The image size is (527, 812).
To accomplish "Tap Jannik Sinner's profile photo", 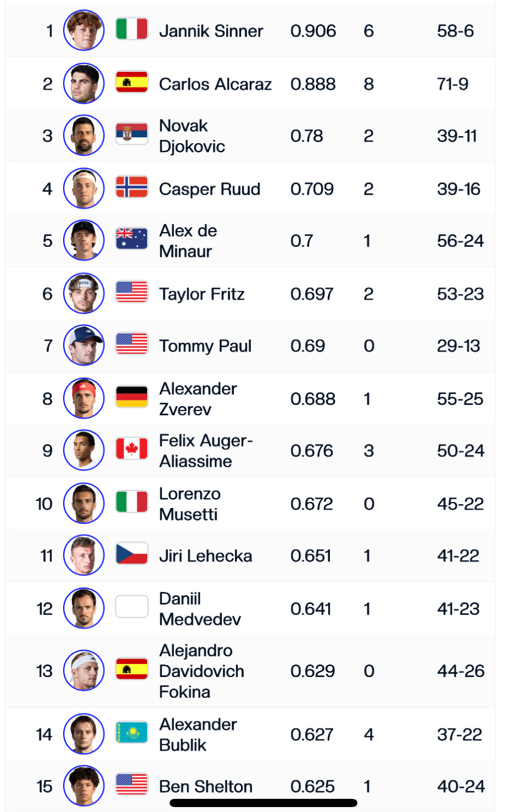I will (x=84, y=31).
